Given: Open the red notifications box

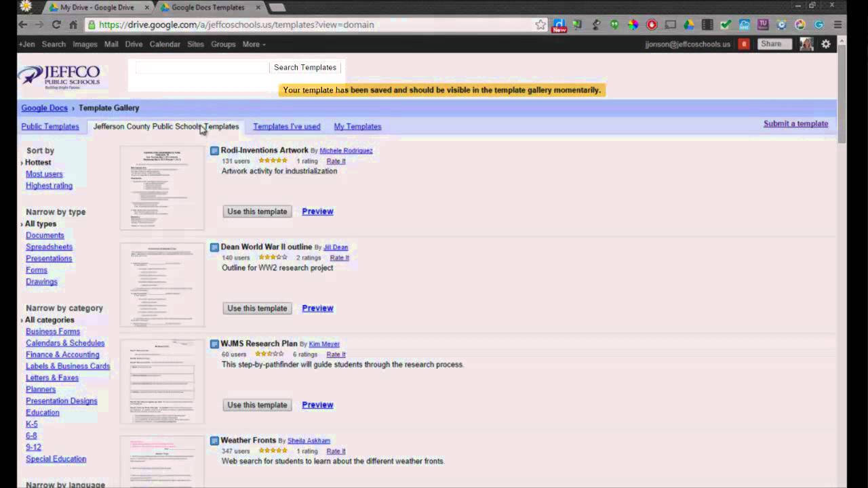Looking at the screenshot, I should coord(744,44).
